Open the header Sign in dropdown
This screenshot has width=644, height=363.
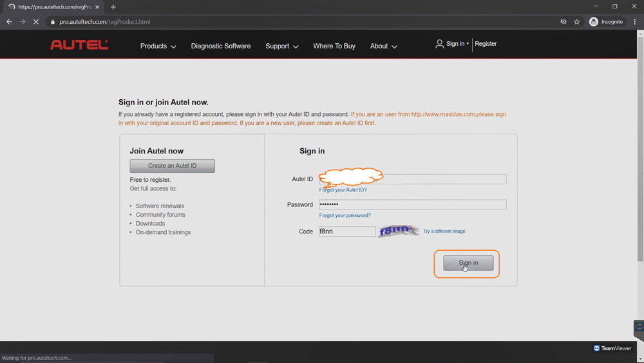(x=457, y=44)
